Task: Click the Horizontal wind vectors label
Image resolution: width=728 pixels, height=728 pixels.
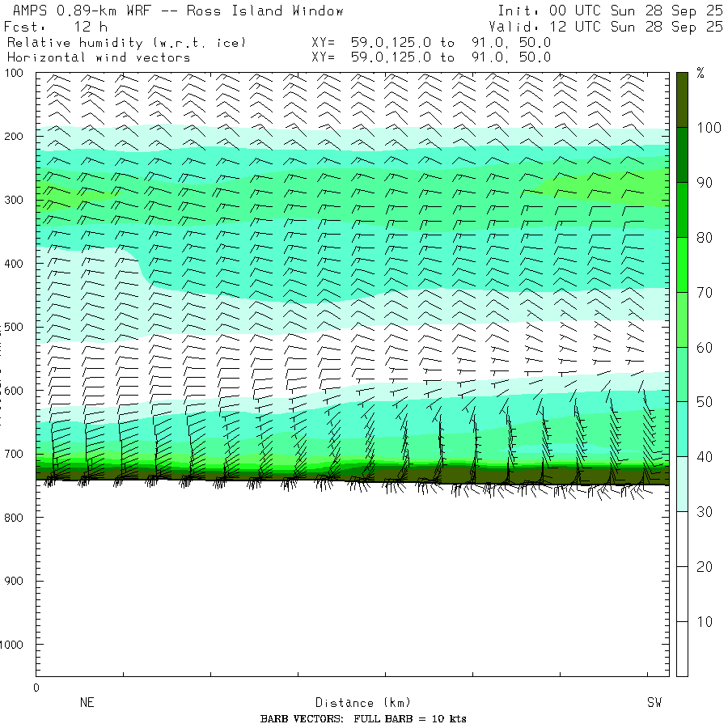Action: coord(99,57)
